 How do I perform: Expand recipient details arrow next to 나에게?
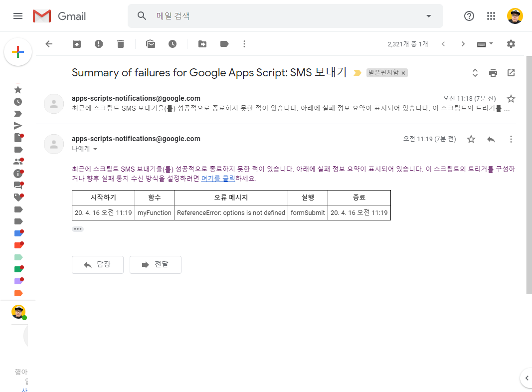pos(95,149)
